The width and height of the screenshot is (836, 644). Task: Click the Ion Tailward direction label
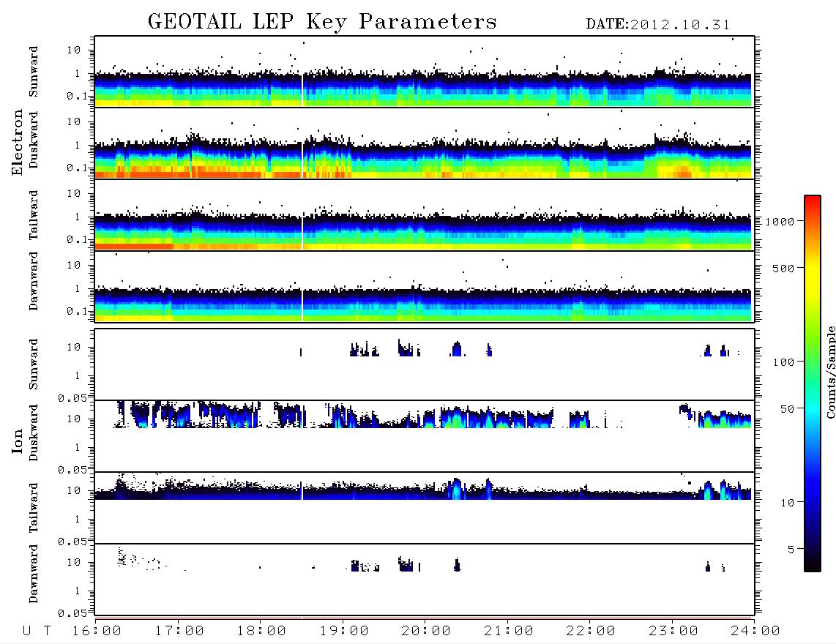[34, 508]
